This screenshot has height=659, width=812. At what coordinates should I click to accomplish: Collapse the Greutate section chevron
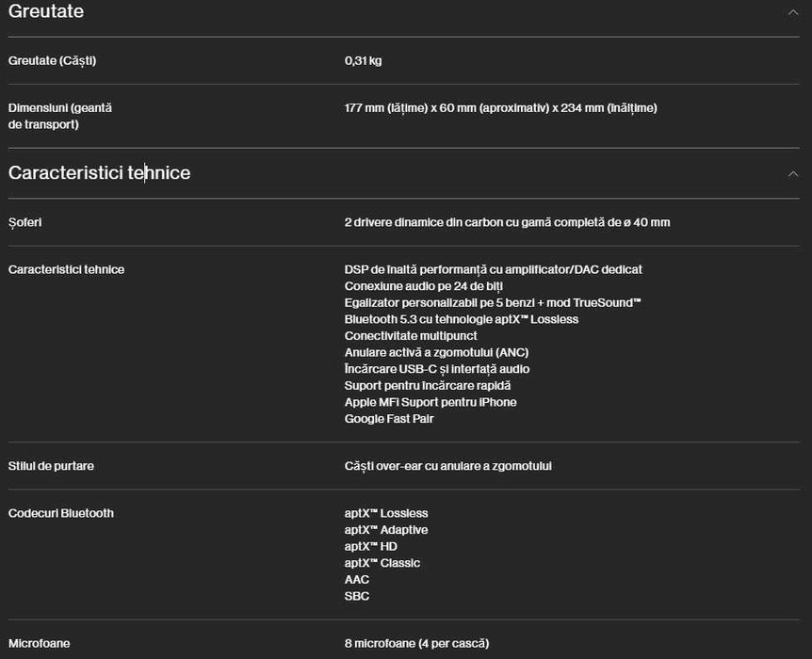792,12
